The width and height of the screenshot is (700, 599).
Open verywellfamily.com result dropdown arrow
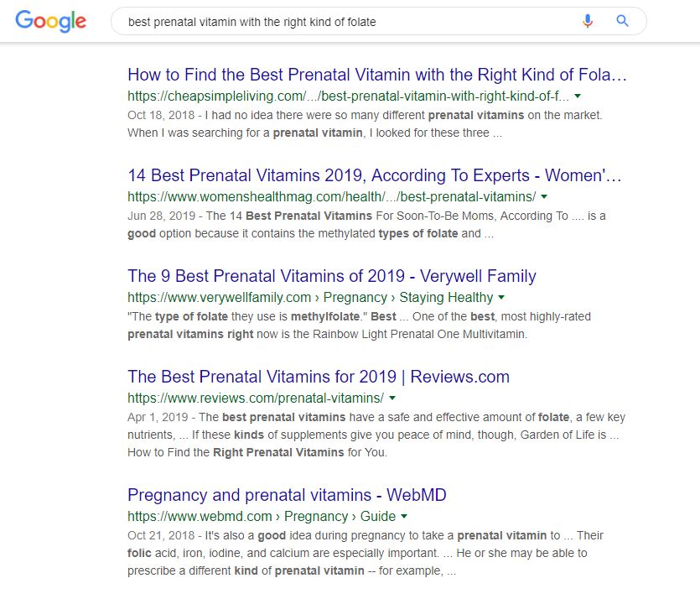tap(500, 297)
